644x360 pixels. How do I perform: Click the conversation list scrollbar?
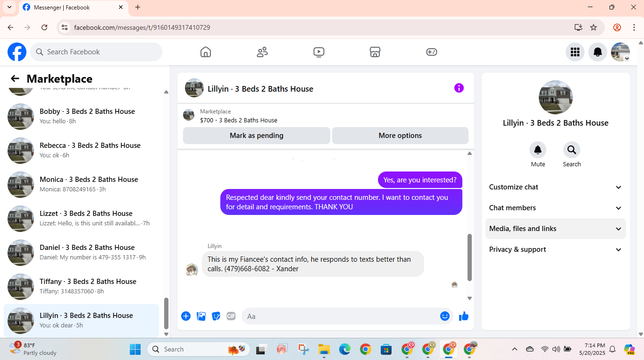click(166, 313)
